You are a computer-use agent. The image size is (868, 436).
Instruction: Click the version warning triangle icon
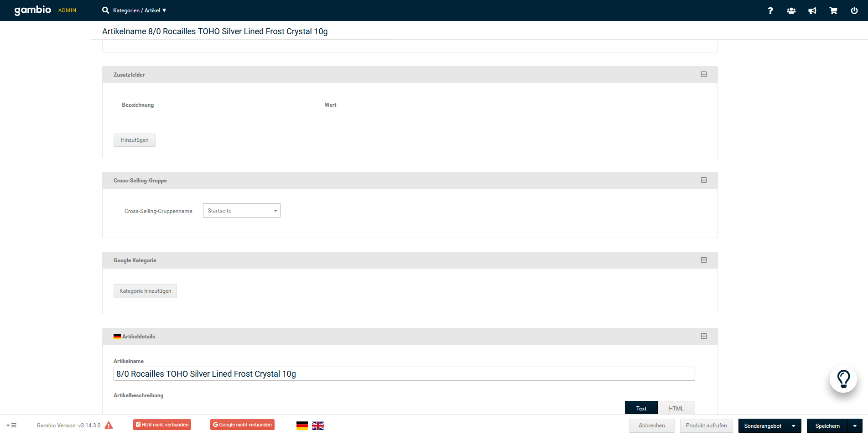click(x=109, y=426)
